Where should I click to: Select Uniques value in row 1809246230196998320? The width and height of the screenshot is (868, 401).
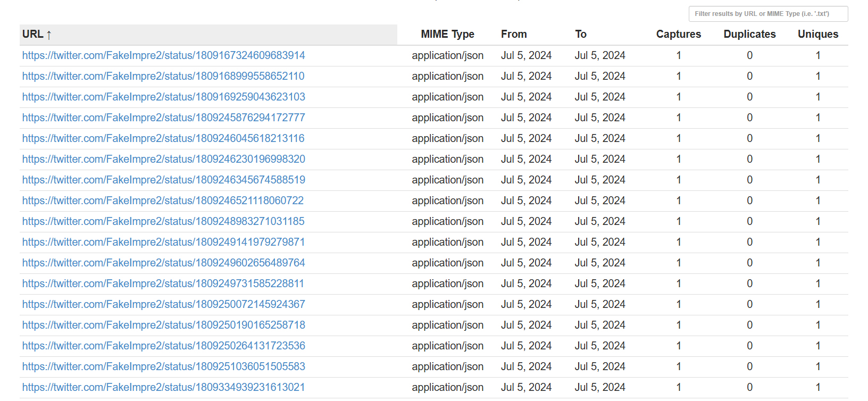pyautogui.click(x=818, y=159)
